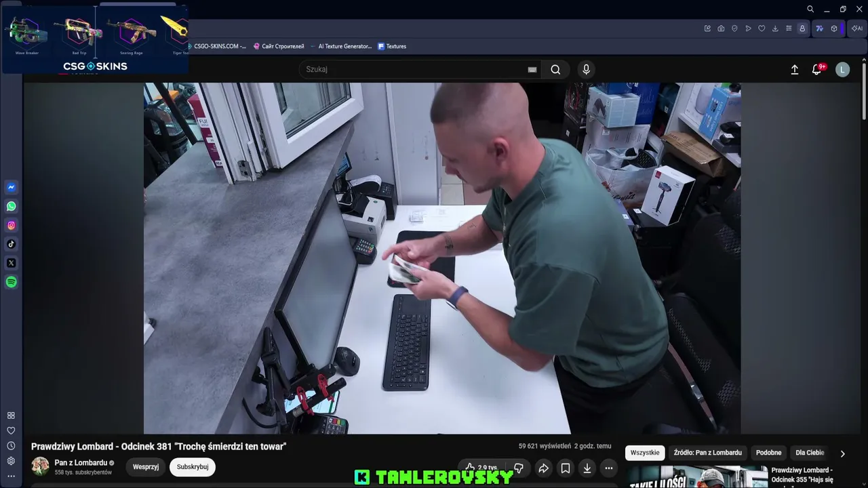
Task: Click the Wesprzyj button
Action: (x=146, y=467)
